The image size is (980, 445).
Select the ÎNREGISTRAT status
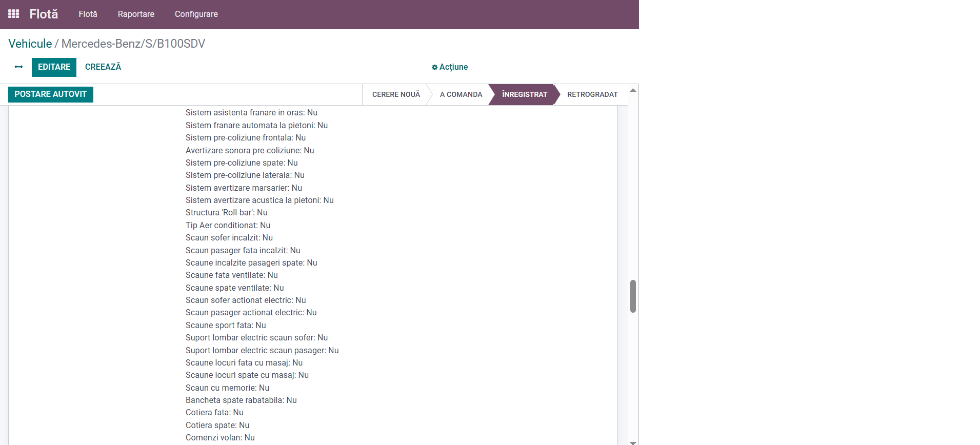point(524,94)
